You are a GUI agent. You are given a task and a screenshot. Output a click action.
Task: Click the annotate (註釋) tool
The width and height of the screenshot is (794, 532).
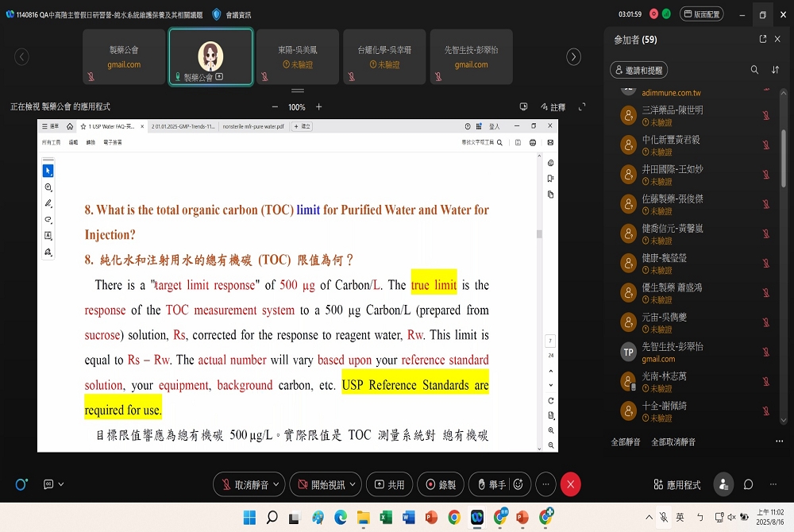coord(553,107)
